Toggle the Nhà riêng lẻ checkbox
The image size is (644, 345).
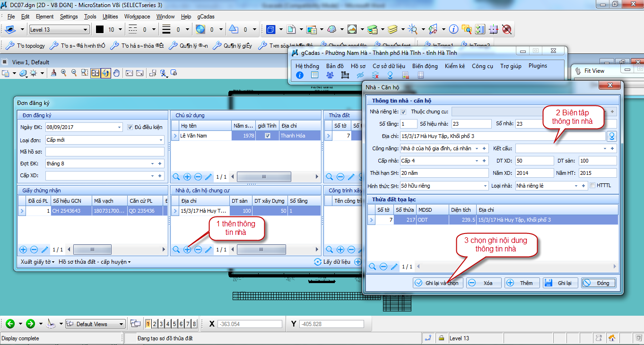click(x=403, y=112)
